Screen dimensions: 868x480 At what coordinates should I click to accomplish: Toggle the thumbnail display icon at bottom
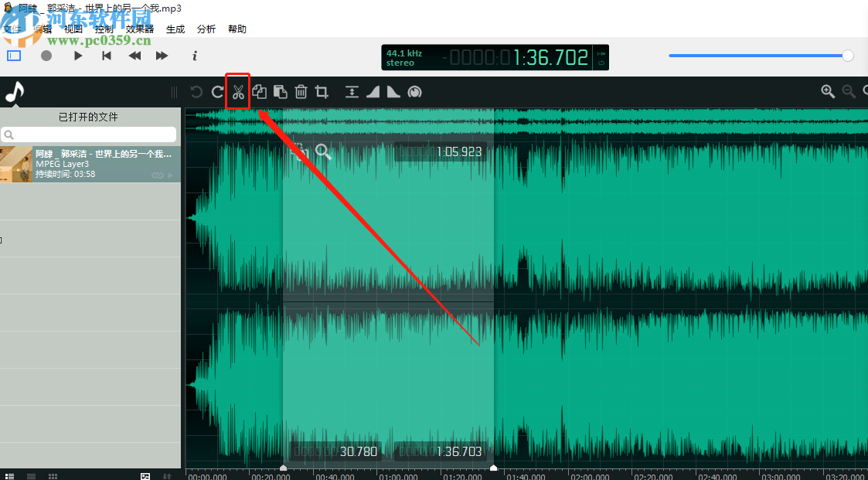click(x=145, y=476)
